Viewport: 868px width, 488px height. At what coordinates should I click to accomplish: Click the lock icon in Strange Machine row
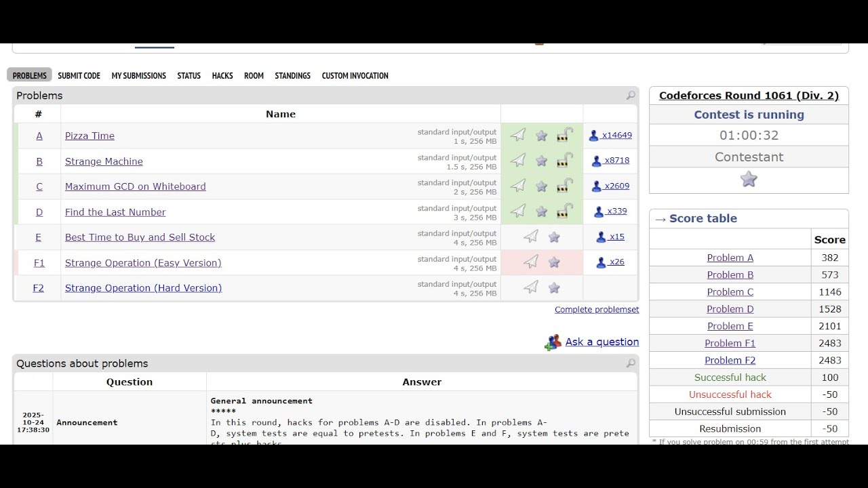click(564, 161)
